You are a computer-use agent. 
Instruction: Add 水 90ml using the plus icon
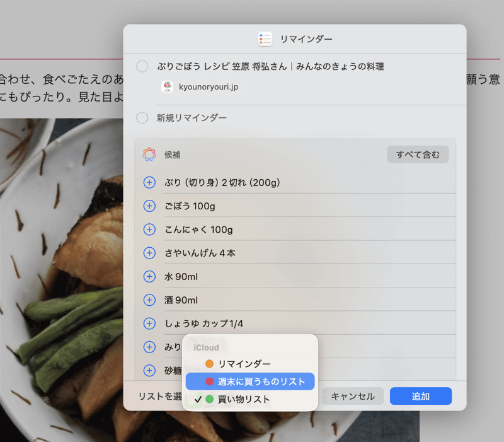149,276
